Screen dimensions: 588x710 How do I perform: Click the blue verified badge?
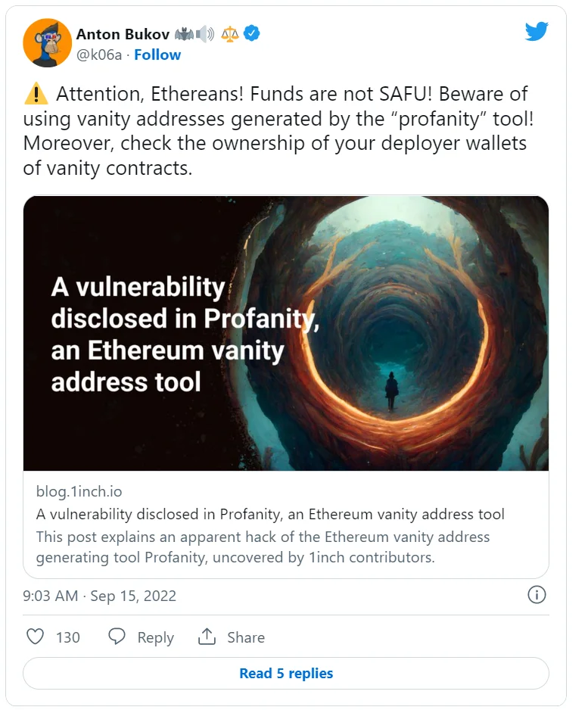pyautogui.click(x=252, y=33)
